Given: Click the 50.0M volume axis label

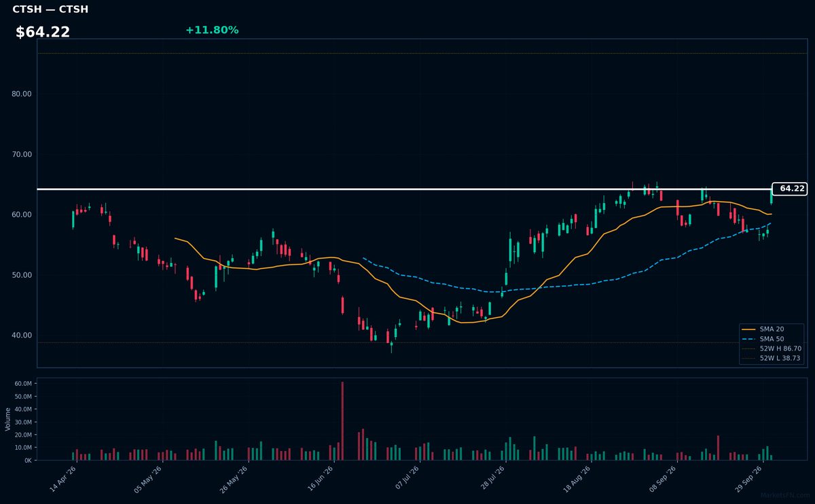Looking at the screenshot, I should point(23,397).
